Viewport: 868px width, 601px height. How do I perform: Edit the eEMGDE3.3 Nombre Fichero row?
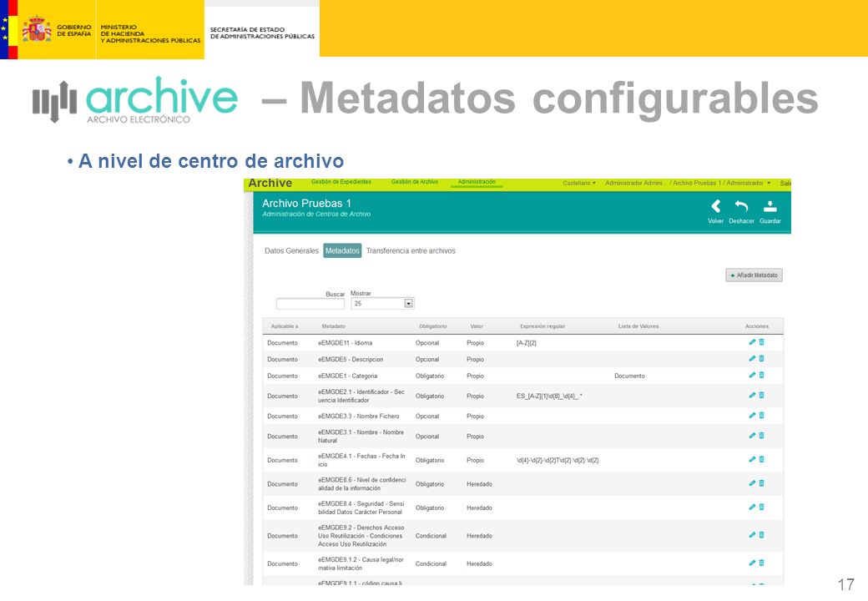click(752, 415)
